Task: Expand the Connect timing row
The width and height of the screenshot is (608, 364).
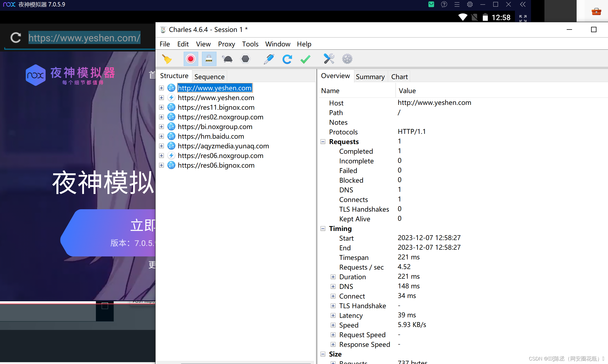Action: click(x=333, y=296)
